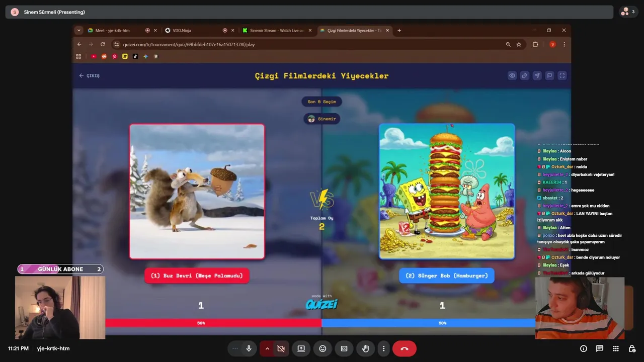Leave the call with red hang-up button
The height and width of the screenshot is (362, 644).
tap(405, 348)
